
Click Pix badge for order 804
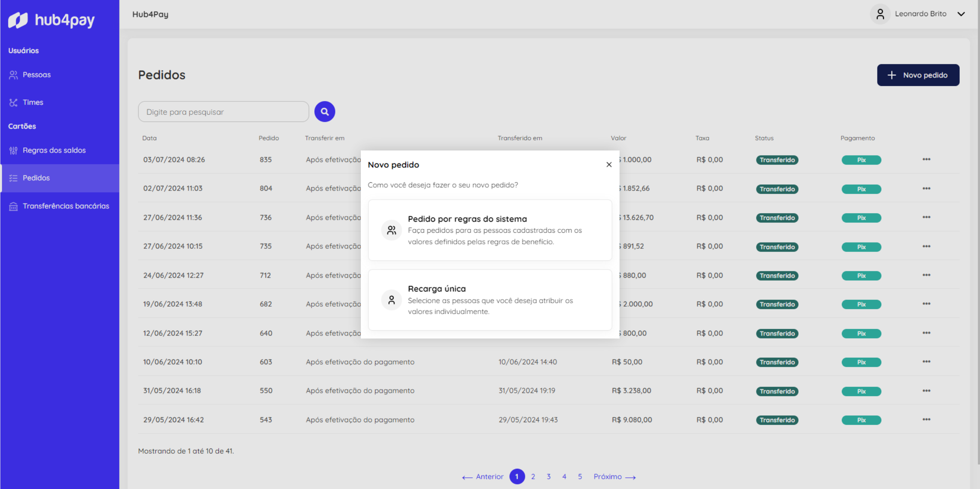pos(861,189)
